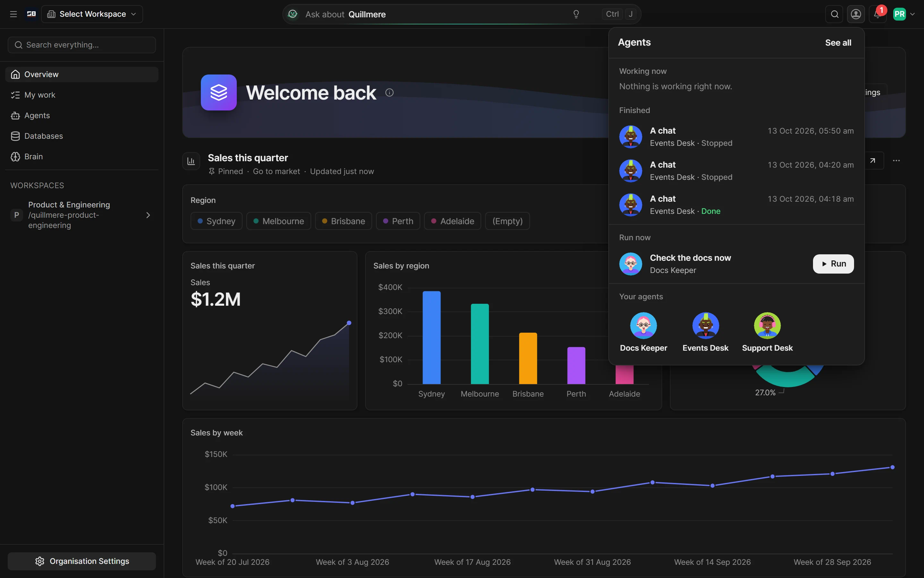Click the agents avatar icon in top bar
Screen dimensions: 924x578
pos(856,14)
